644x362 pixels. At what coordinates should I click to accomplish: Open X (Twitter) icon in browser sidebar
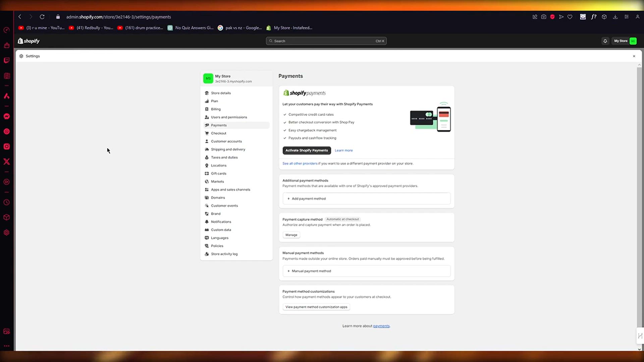coord(7,162)
